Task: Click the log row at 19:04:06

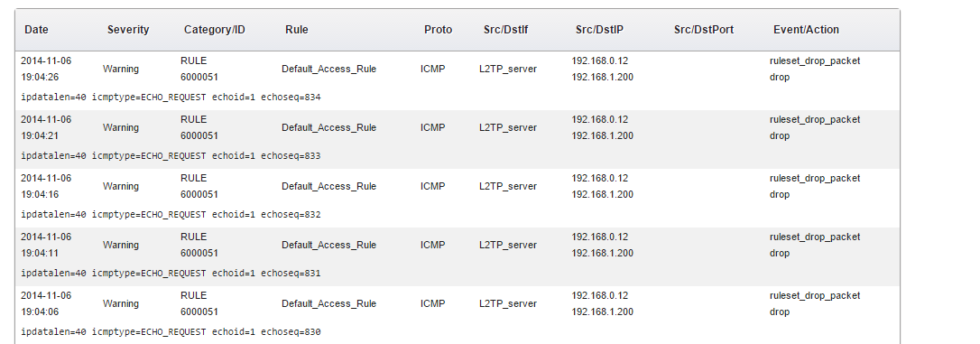Action: (458, 314)
